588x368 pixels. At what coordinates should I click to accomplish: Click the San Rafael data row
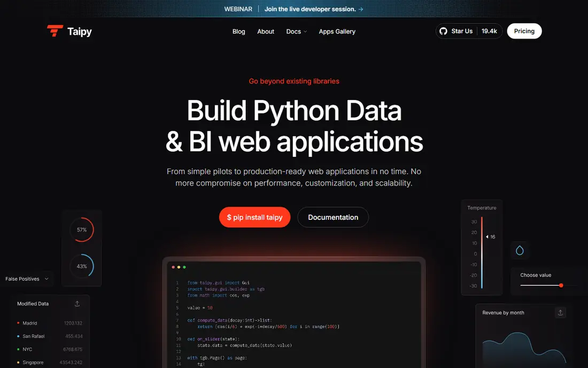[50, 336]
